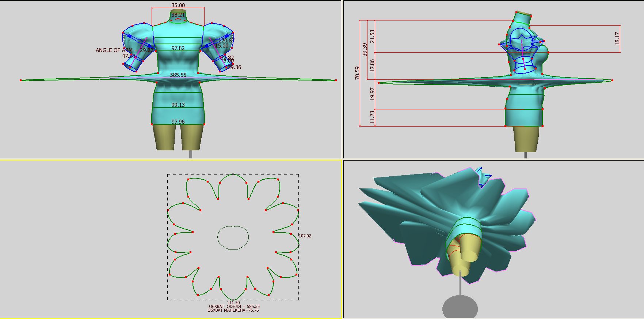Select the O6XBAT MAHEKEHA=75.76 line
Screen dimensions: 644x319
coord(233,310)
